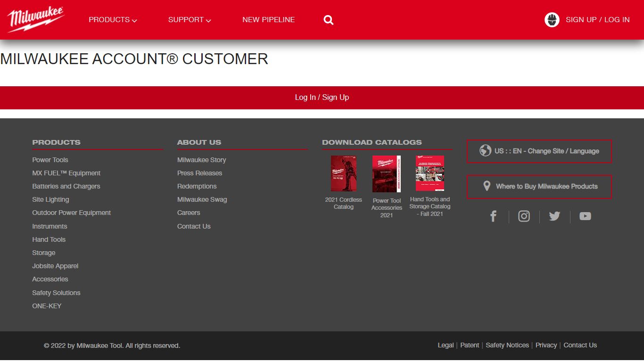Open Patent link in bottom bar
This screenshot has height=362, width=644.
click(x=470, y=345)
